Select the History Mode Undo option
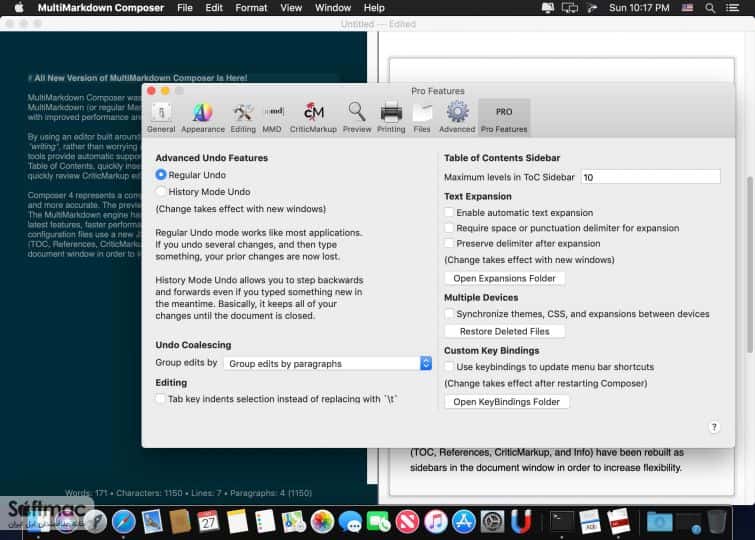The height and width of the screenshot is (540, 755). click(161, 192)
